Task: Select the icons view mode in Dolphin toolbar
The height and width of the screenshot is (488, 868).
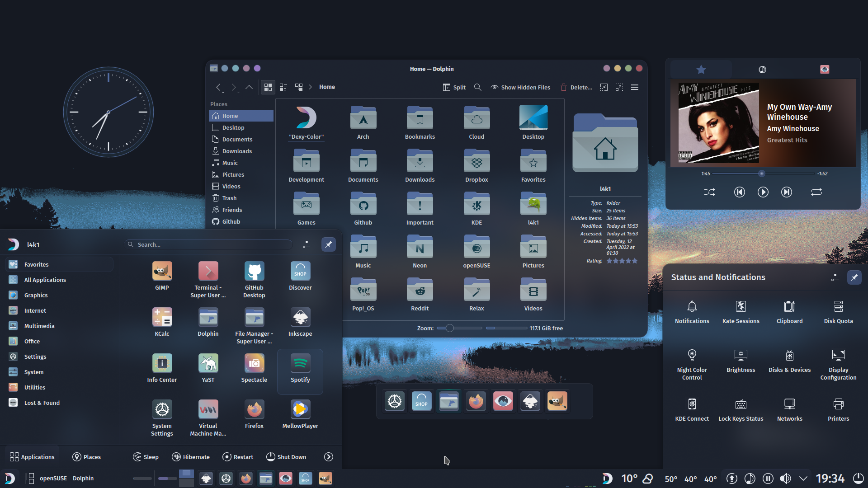Action: click(268, 87)
